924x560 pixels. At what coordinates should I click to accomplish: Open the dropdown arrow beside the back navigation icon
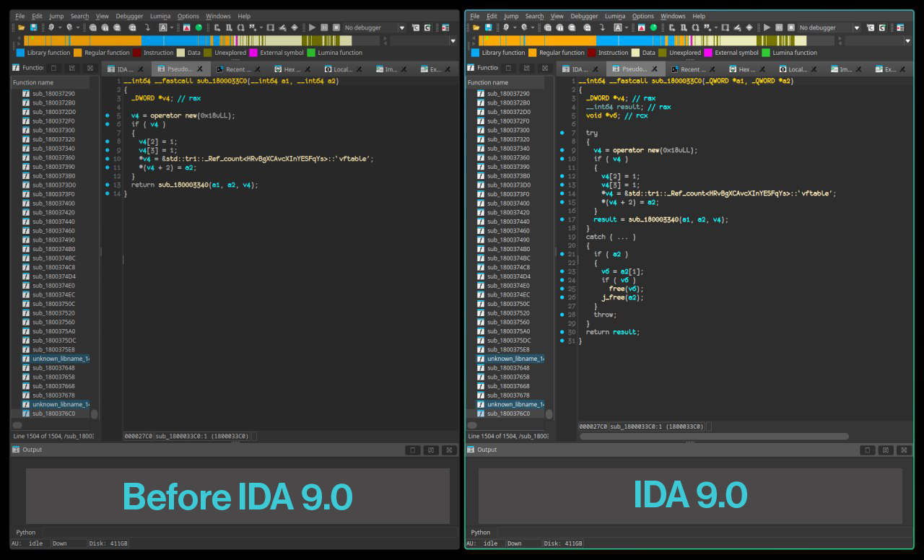(x=59, y=27)
